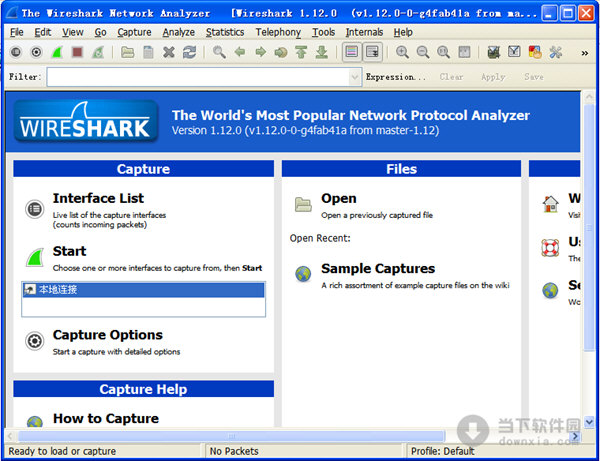
Task: Open the Tools menu
Action: [x=323, y=32]
